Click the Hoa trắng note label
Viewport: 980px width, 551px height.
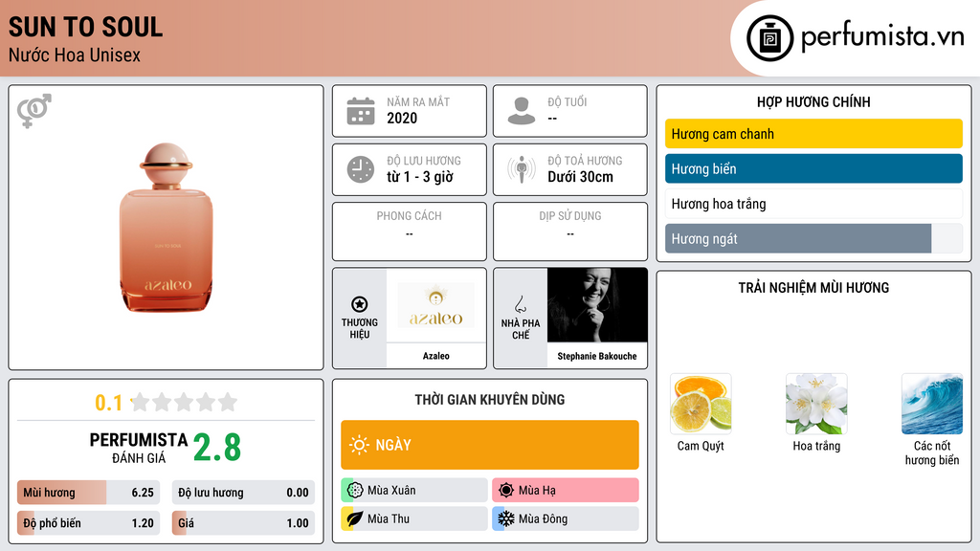(816, 446)
